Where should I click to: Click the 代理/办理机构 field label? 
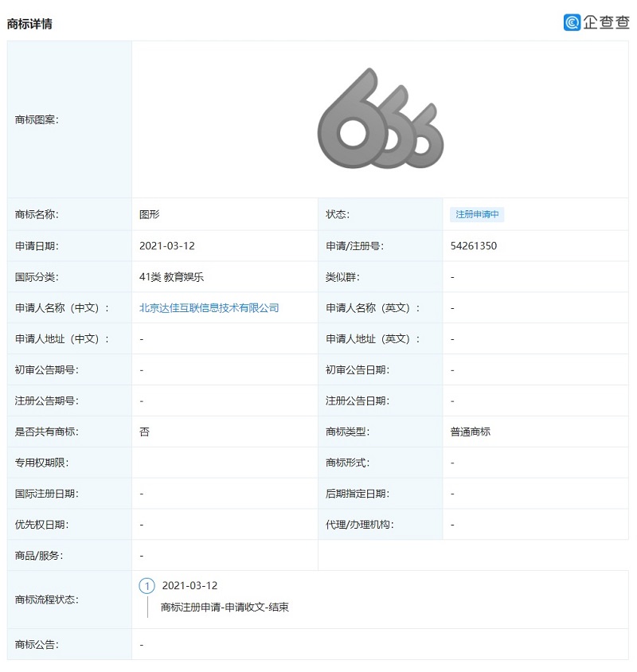[359, 525]
